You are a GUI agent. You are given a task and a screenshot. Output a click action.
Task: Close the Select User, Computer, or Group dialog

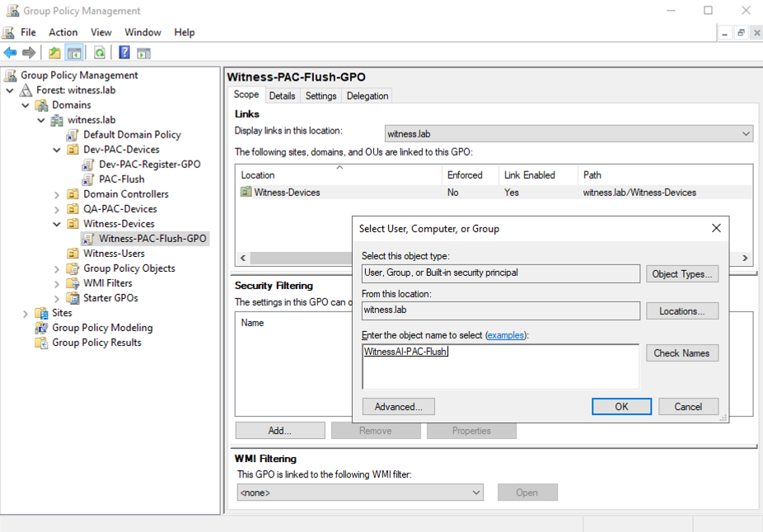(x=716, y=228)
